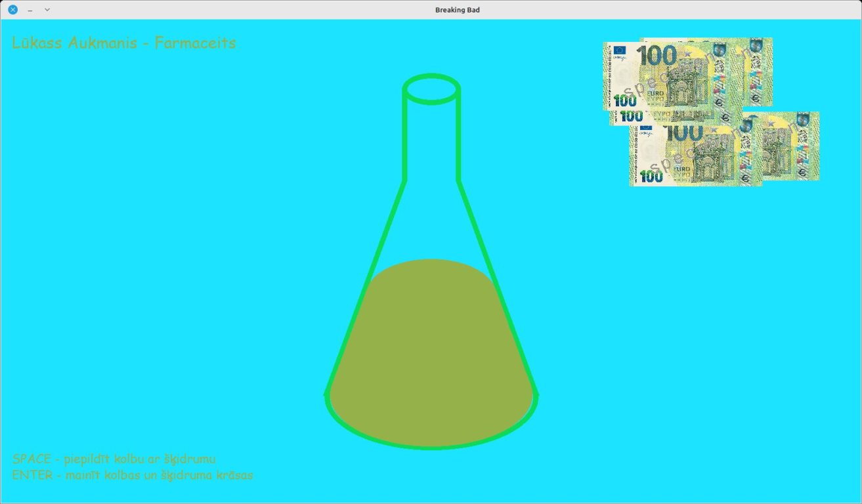The height and width of the screenshot is (504, 862).
Task: Minimize the Breaking Bad window
Action: [x=30, y=10]
